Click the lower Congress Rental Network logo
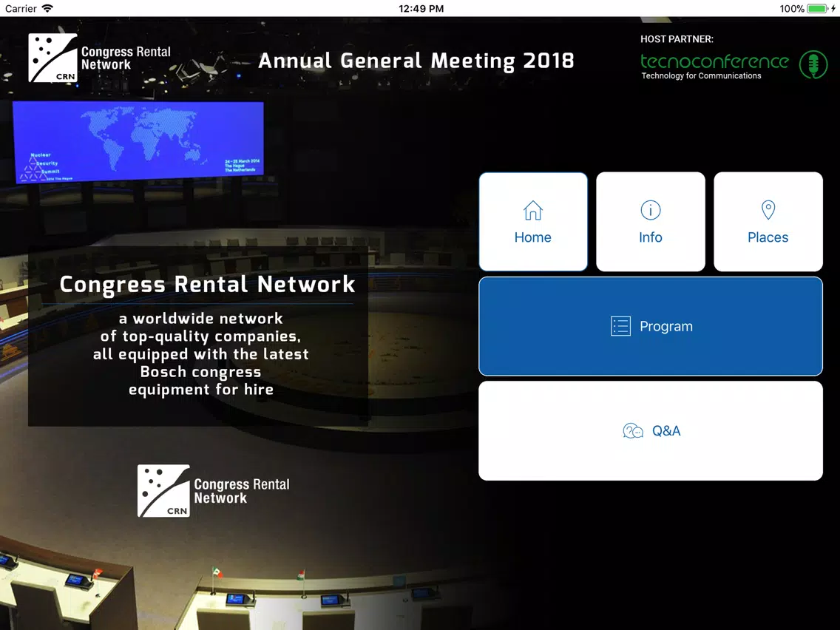 pyautogui.click(x=213, y=491)
